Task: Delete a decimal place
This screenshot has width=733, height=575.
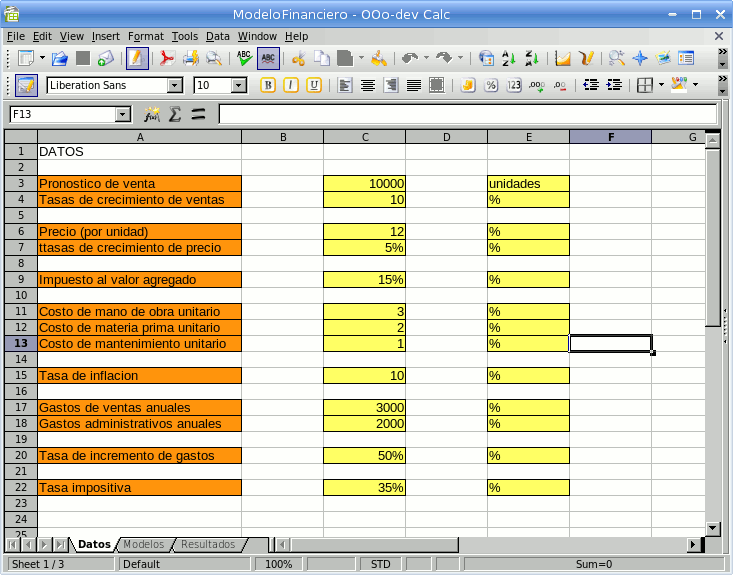Action: (560, 86)
